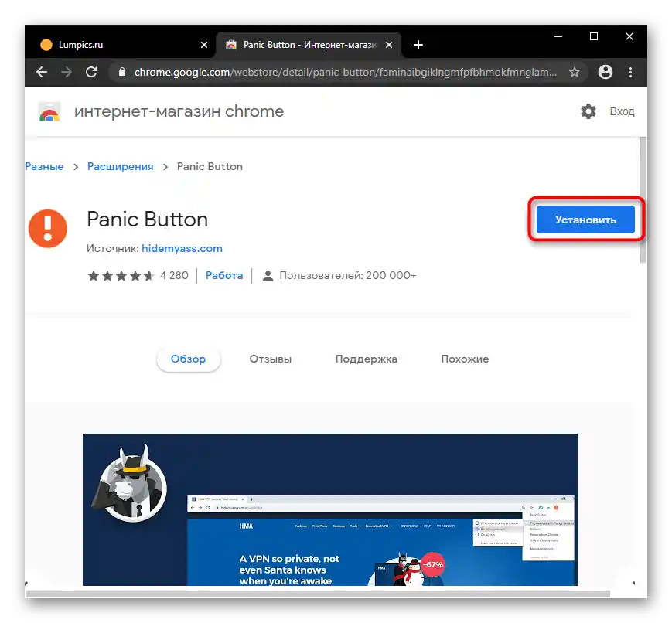Click the 4 280 ratings count
Screen dimensions: 672x623
click(x=175, y=275)
